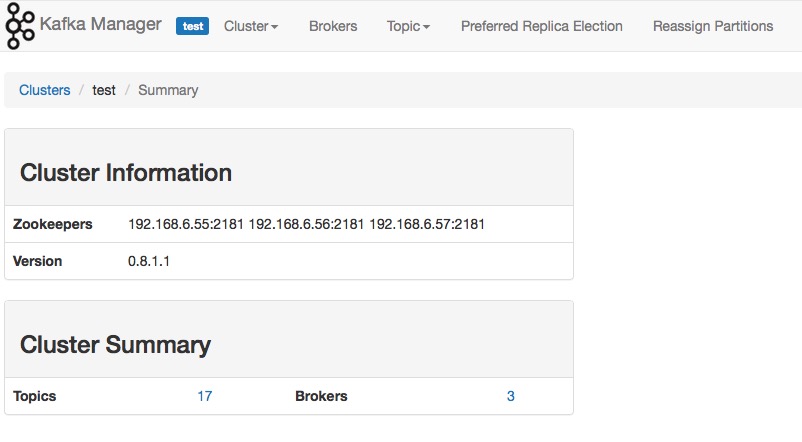The height and width of the screenshot is (442, 802).
Task: Open Preferred Replica Election page
Action: coord(542,26)
